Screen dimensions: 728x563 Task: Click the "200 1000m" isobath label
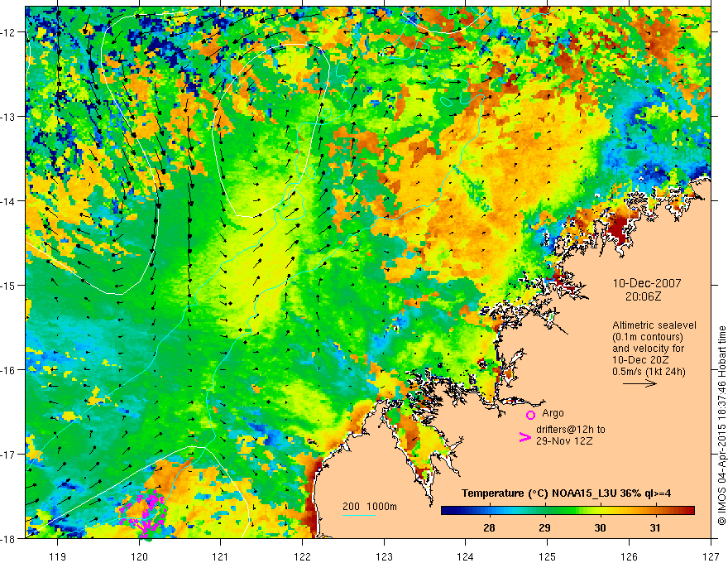(370, 507)
